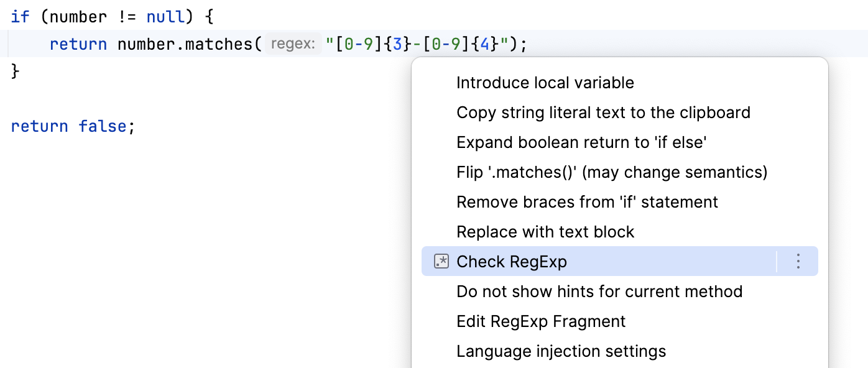Select 'Check RegExp' from the popup
This screenshot has height=368, width=868.
[x=512, y=261]
